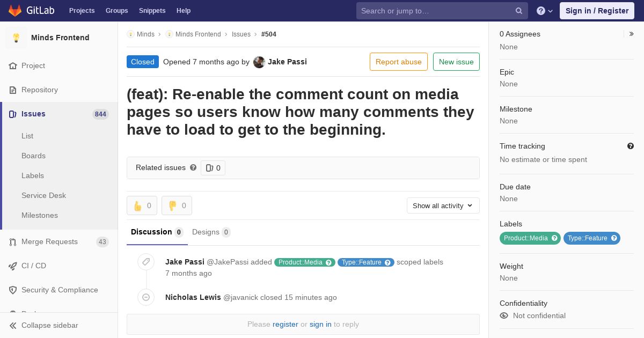Open Milestones in the sidebar
This screenshot has height=338, width=644.
[x=40, y=215]
